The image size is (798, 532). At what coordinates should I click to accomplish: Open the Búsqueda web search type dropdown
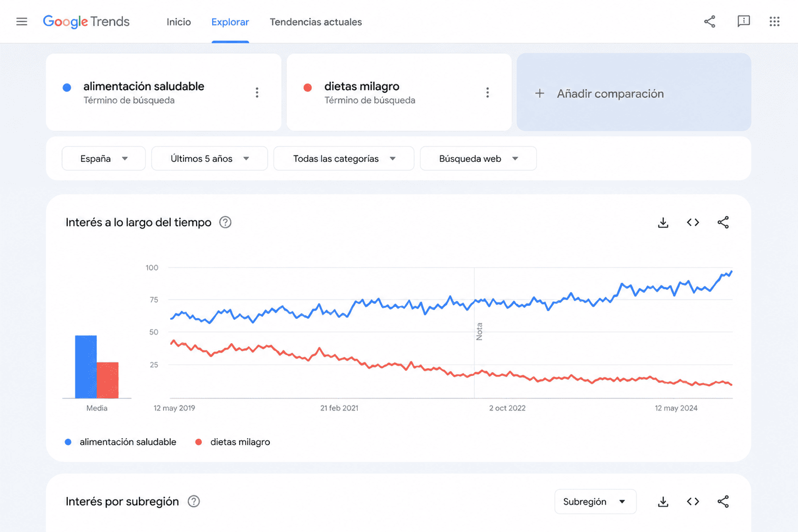coord(478,158)
